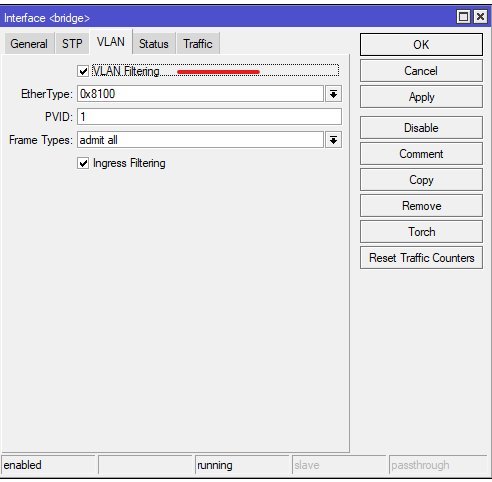Confirm changes with OK button
This screenshot has height=482, width=492.
click(x=421, y=45)
